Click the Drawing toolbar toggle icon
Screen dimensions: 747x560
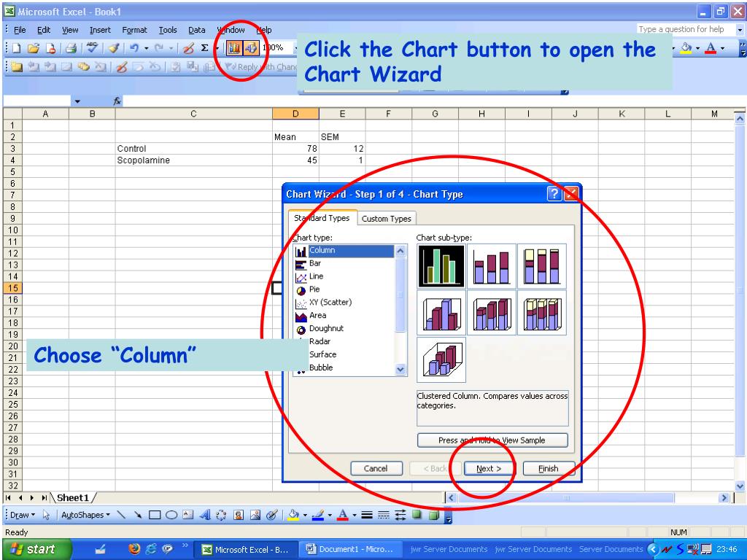(x=251, y=47)
